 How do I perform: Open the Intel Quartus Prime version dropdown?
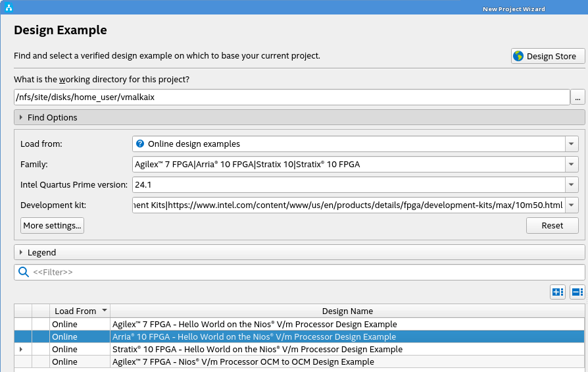pyautogui.click(x=571, y=185)
